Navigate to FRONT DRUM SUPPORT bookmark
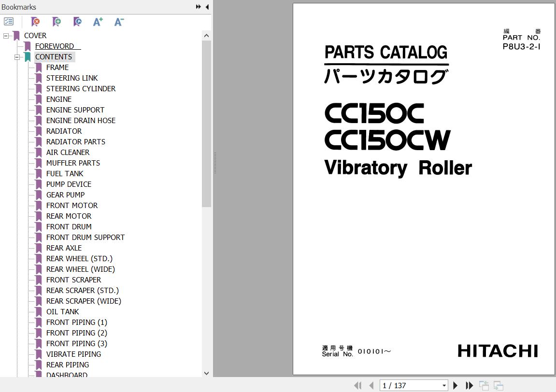This screenshot has height=392, width=556. [86, 238]
